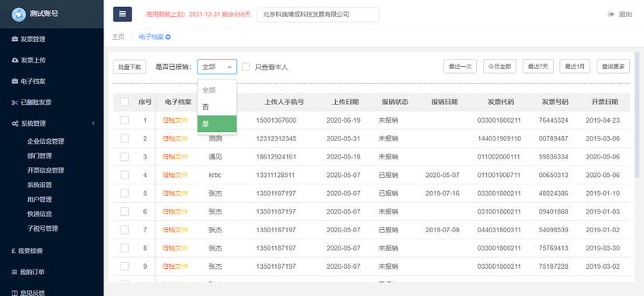Click the 批量下载 button
Viewport: 644px width, 296px height.
(129, 67)
